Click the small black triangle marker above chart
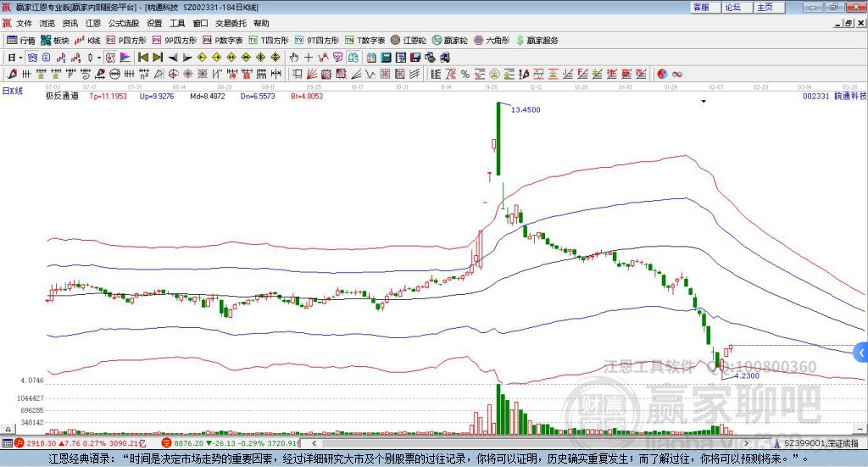Image resolution: width=868 pixels, height=467 pixels. pyautogui.click(x=704, y=101)
